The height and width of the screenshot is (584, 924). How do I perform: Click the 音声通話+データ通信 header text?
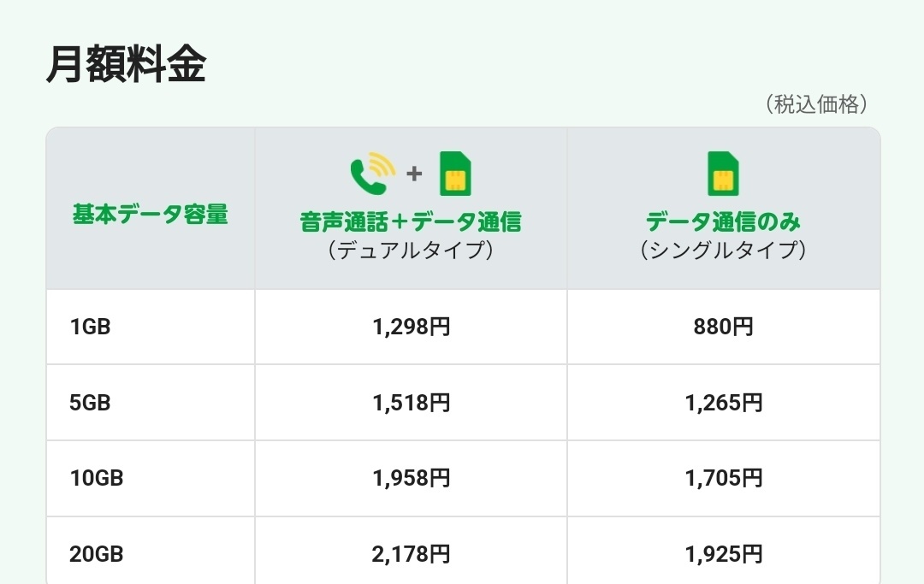click(411, 222)
